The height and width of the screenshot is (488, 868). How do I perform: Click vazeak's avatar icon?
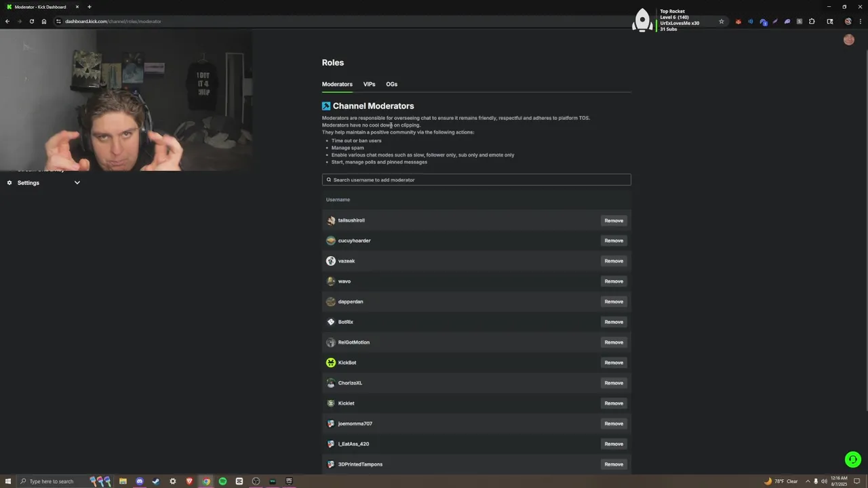(x=331, y=261)
